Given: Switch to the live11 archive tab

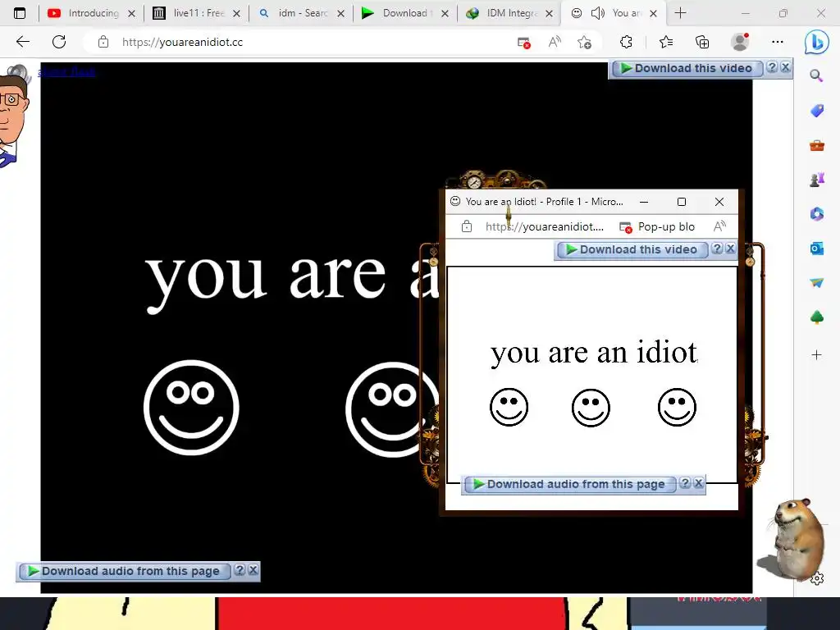Looking at the screenshot, I should [189, 13].
